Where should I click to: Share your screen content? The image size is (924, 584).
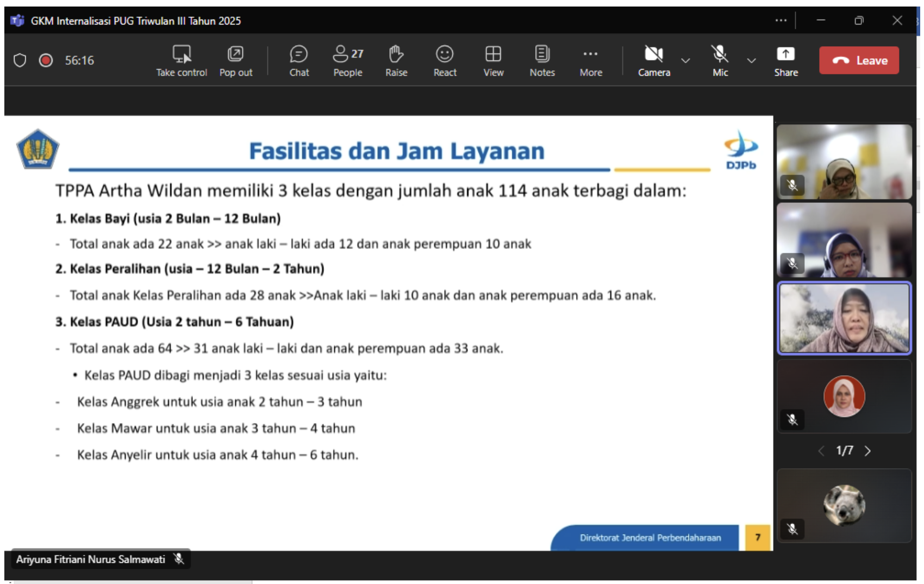pos(785,60)
